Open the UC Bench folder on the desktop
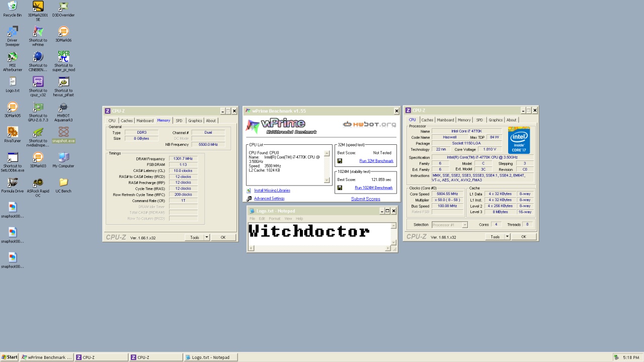Screen dimensions: 644x362 click(63, 183)
